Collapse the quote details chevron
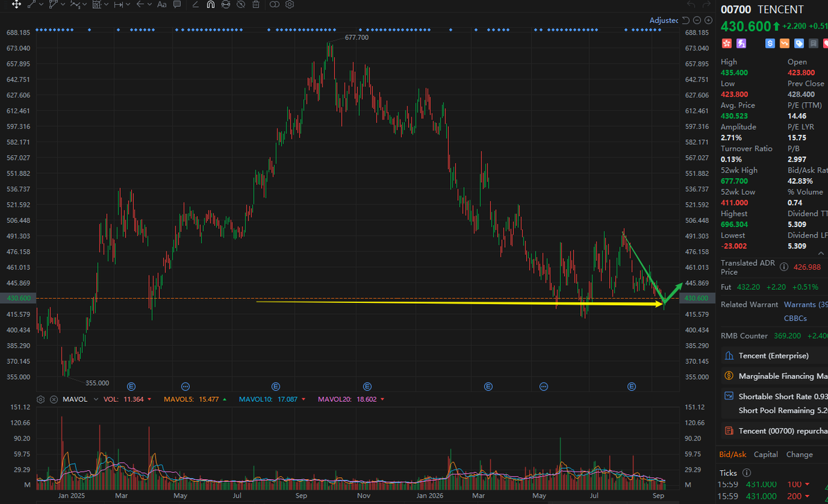The width and height of the screenshot is (828, 504). coord(821,254)
